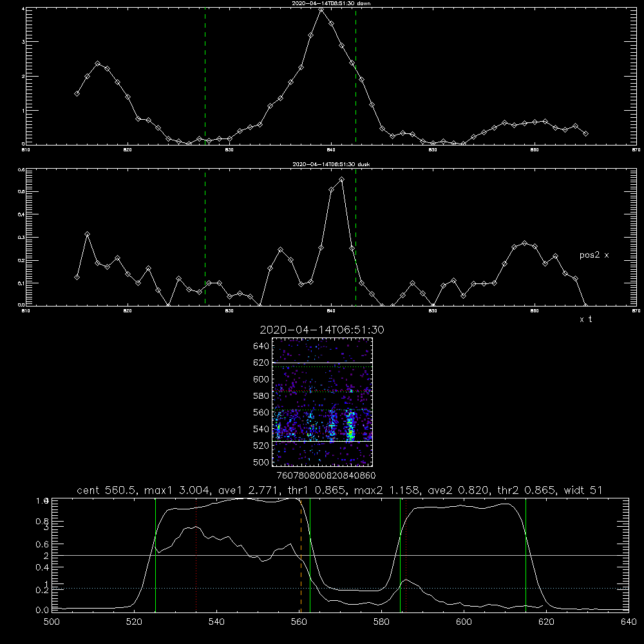This screenshot has height=644, width=644.
Task: Click x-axis label 640 on bottom plot
Action: tap(629, 622)
